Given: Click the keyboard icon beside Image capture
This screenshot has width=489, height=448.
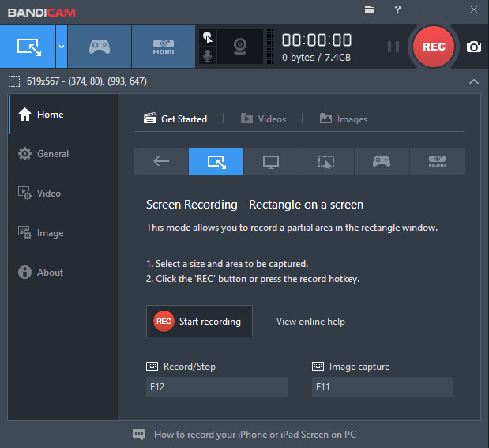Looking at the screenshot, I should 318,367.
